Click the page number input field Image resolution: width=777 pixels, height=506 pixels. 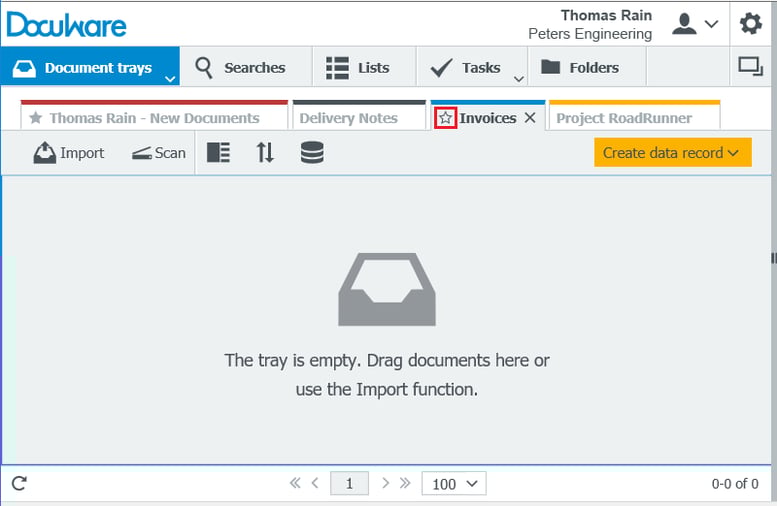click(349, 484)
